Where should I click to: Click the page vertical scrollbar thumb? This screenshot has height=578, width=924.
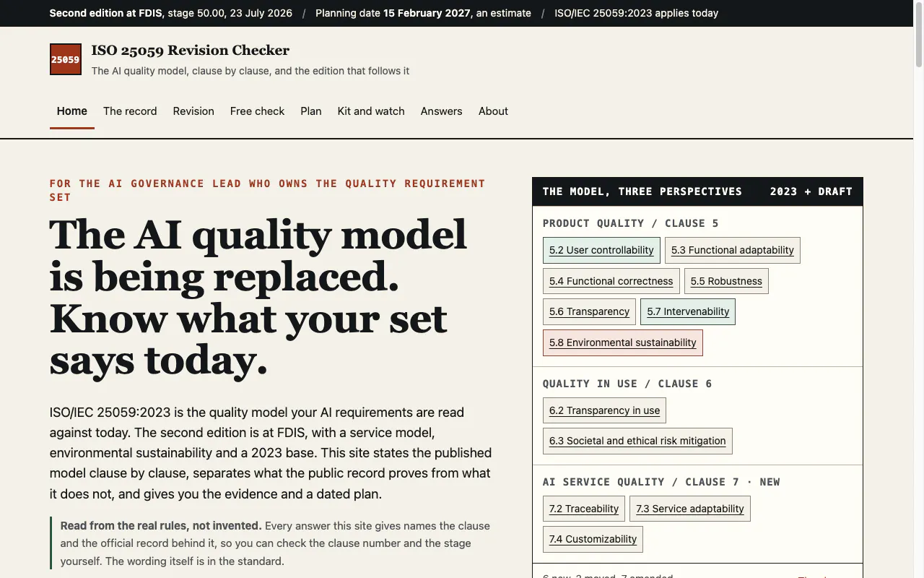pyautogui.click(x=918, y=36)
